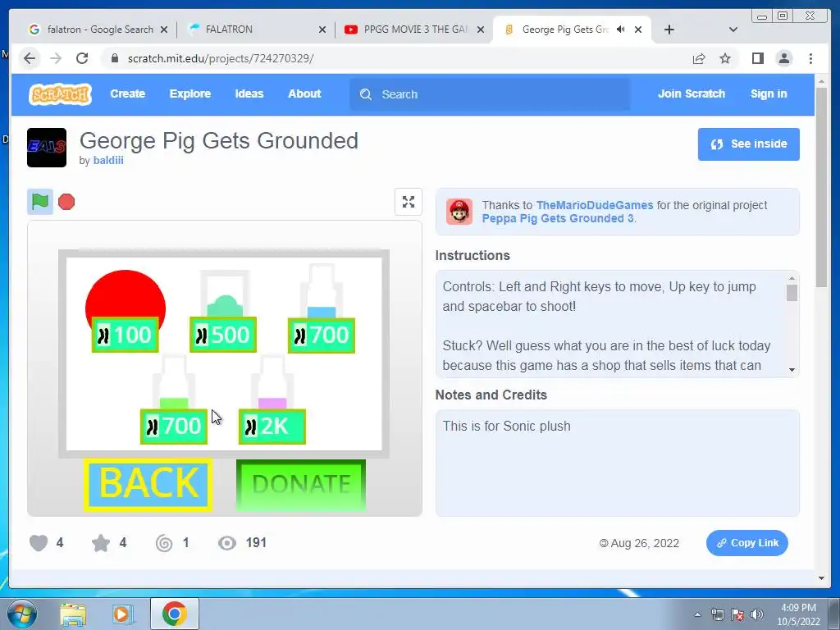Close the falatron Google Search tab
The image size is (840, 630).
pyautogui.click(x=164, y=30)
